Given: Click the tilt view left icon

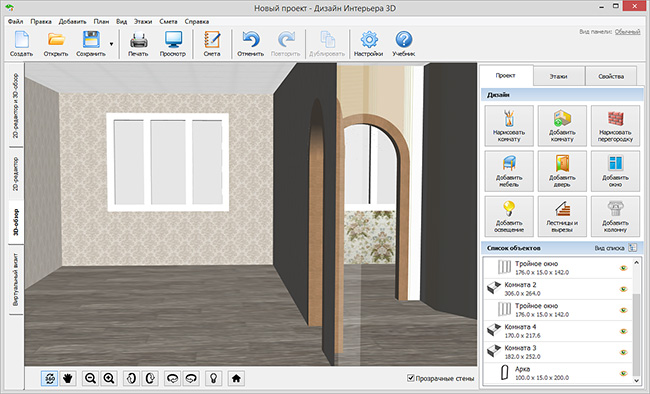Looking at the screenshot, I should tap(131, 378).
